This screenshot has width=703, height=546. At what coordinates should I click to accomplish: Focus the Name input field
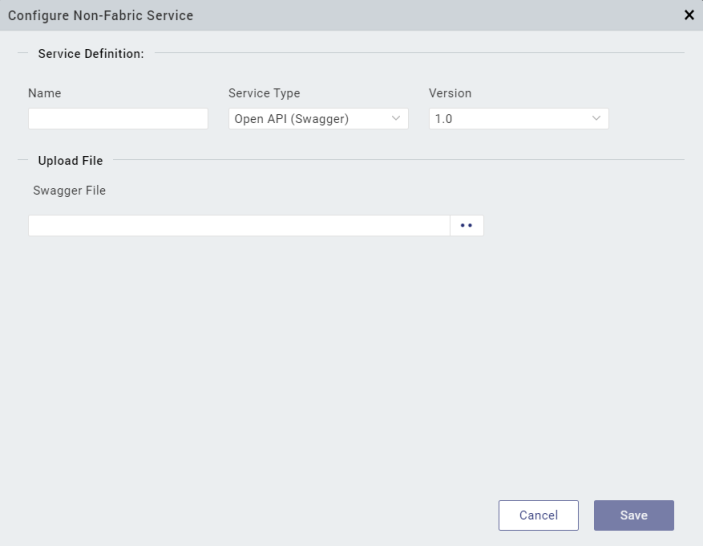(118, 119)
